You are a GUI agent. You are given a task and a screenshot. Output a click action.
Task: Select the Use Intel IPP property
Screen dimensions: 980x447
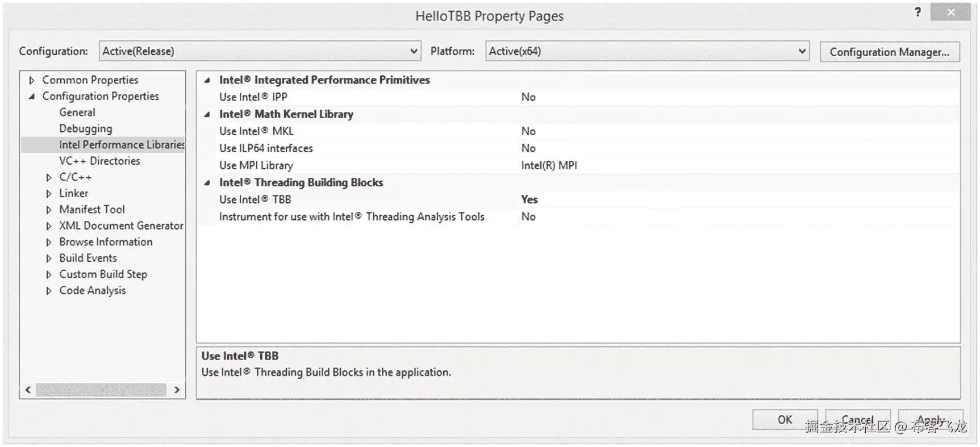coord(253,97)
